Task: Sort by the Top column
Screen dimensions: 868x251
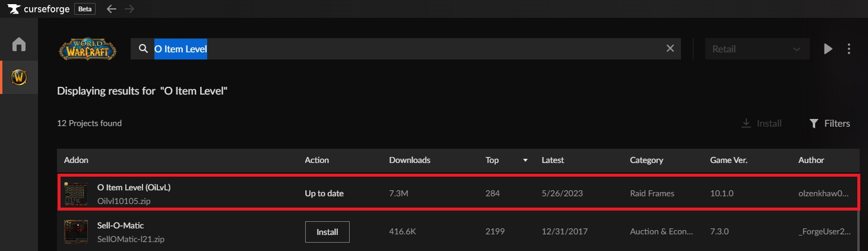Action: click(492, 160)
